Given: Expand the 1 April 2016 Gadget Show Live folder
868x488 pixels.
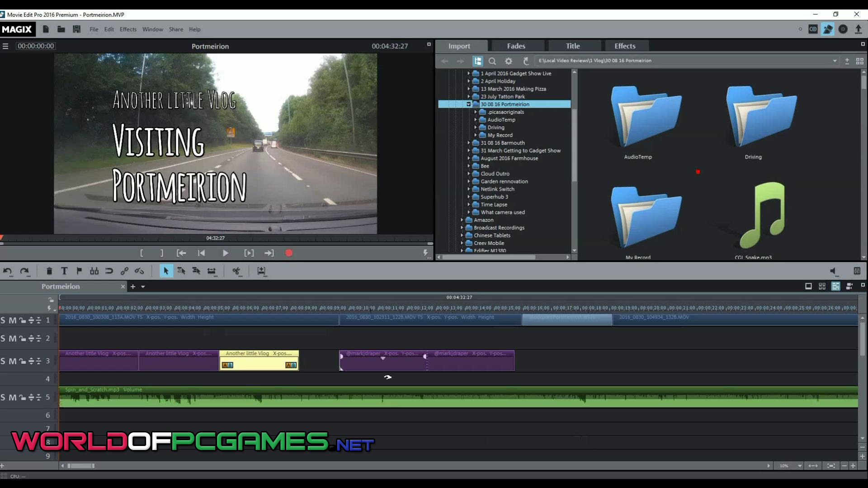Looking at the screenshot, I should coord(469,73).
